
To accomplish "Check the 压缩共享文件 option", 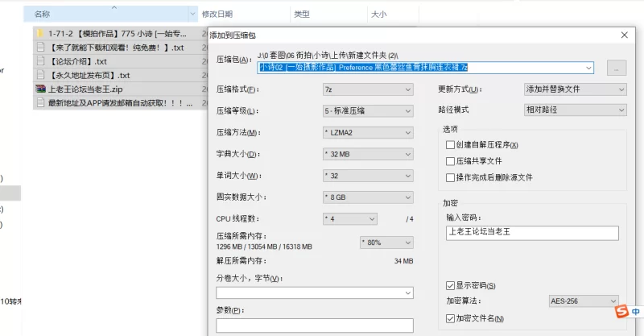I will tap(450, 161).
